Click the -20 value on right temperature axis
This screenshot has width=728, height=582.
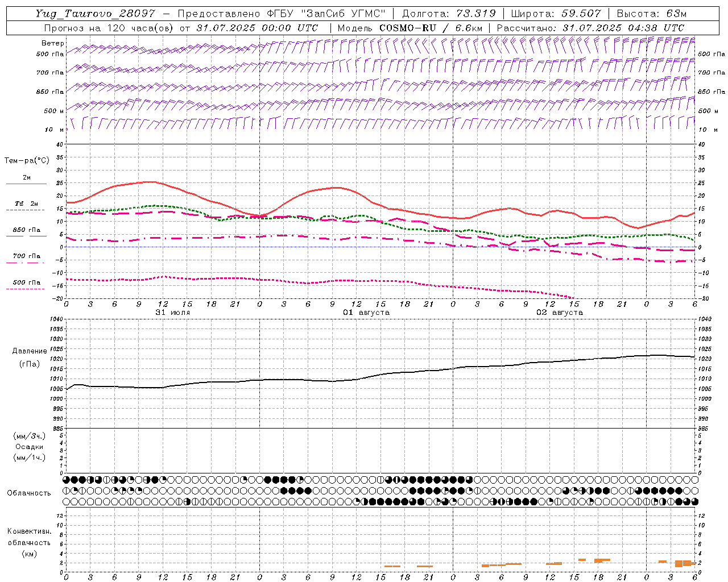click(703, 298)
